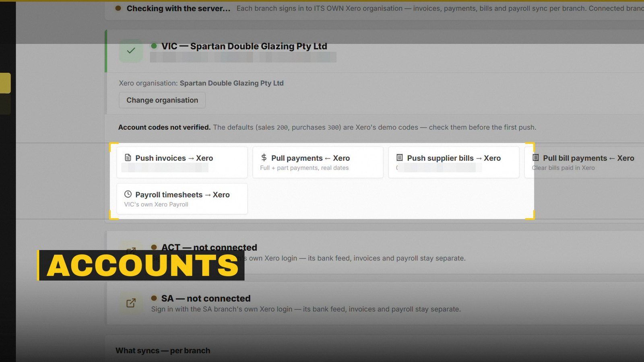Viewport: 644px width, 362px height.
Task: Click SA branch sign-in description text
Action: click(306, 309)
